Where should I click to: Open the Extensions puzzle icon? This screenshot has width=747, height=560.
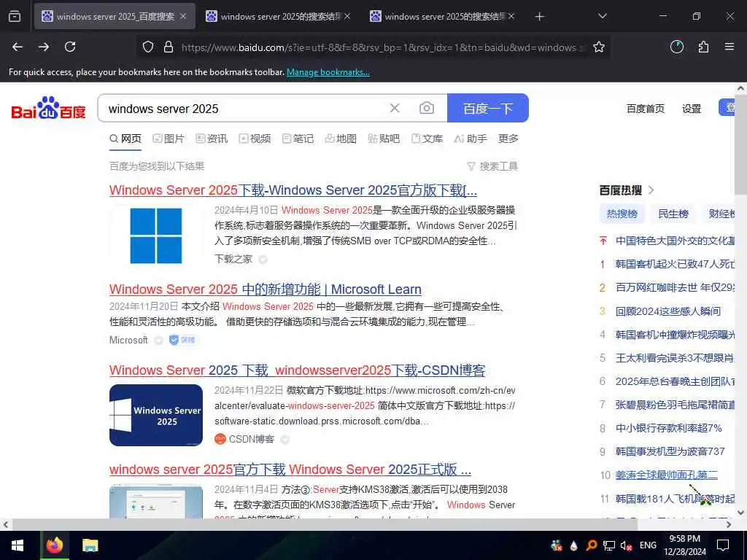(703, 47)
